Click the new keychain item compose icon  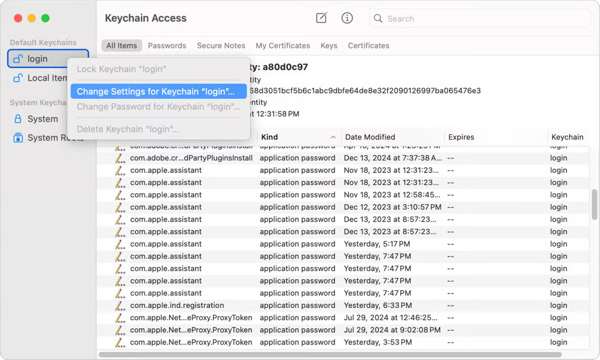[321, 18]
